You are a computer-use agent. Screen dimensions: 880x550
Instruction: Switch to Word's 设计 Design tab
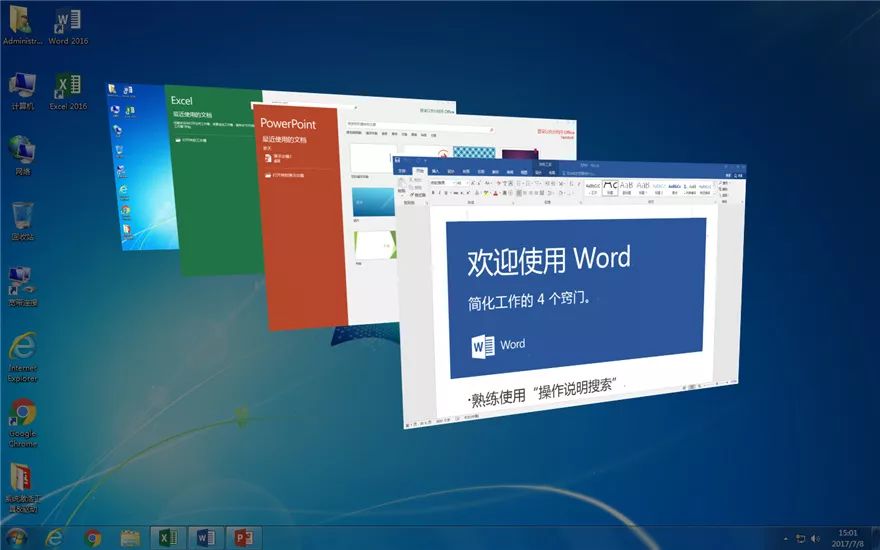pos(451,172)
